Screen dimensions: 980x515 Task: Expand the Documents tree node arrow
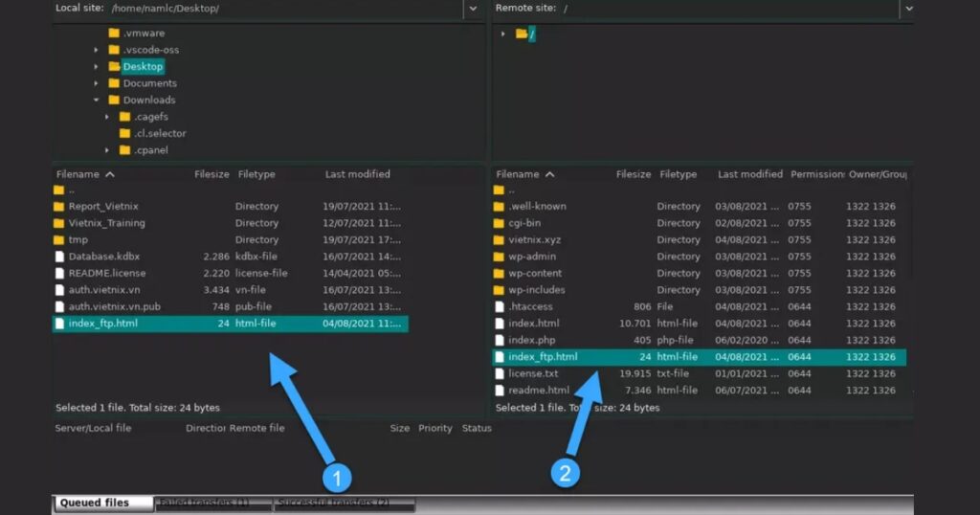point(96,83)
